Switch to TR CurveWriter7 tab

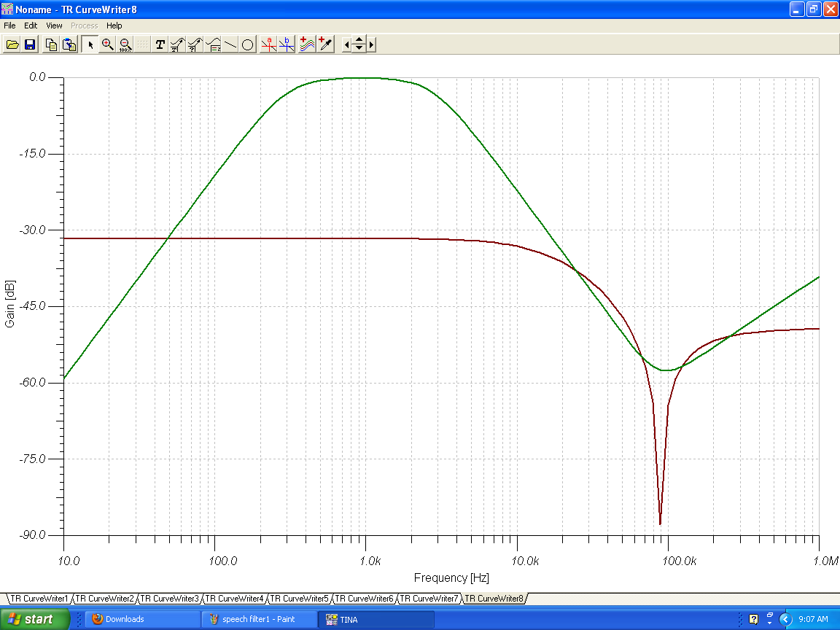[x=429, y=599]
